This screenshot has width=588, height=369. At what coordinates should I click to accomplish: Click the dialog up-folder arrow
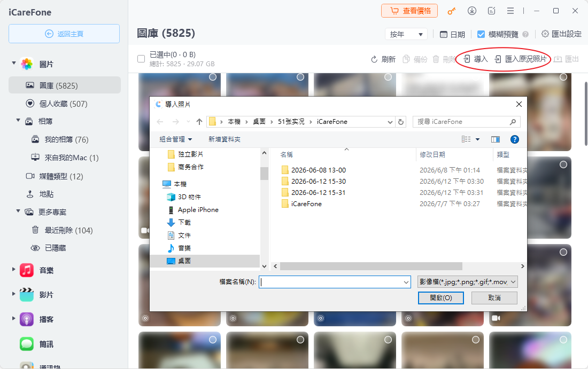click(199, 122)
